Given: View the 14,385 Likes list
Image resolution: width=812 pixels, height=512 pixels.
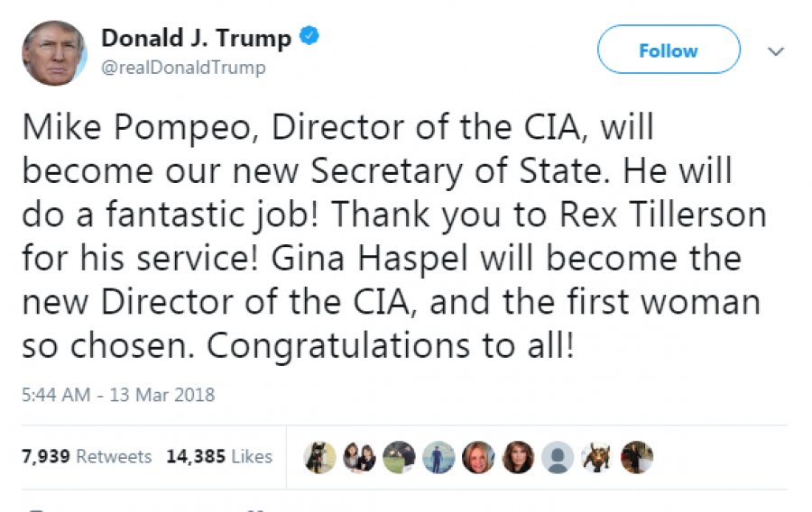Looking at the screenshot, I should pyautogui.click(x=219, y=457).
